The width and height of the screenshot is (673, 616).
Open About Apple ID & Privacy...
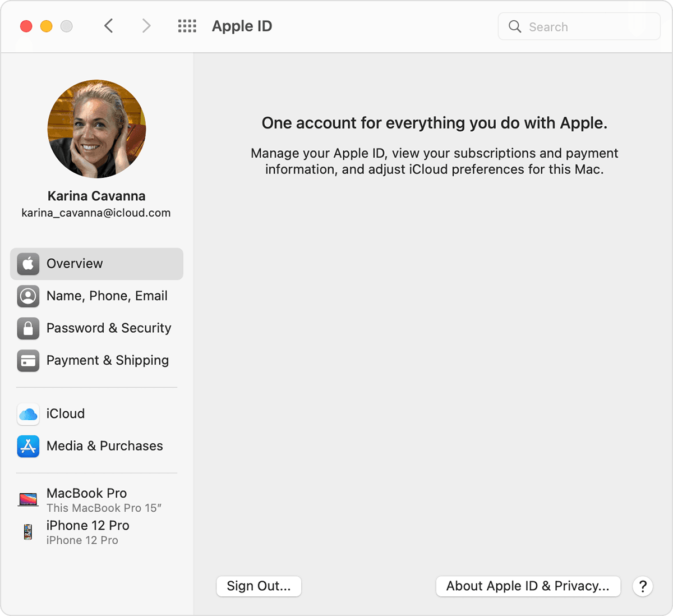pos(528,586)
